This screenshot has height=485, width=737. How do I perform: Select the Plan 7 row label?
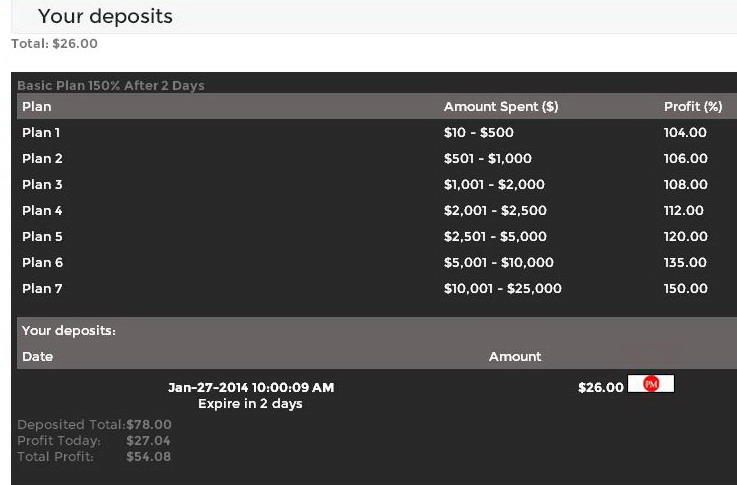[x=42, y=288]
